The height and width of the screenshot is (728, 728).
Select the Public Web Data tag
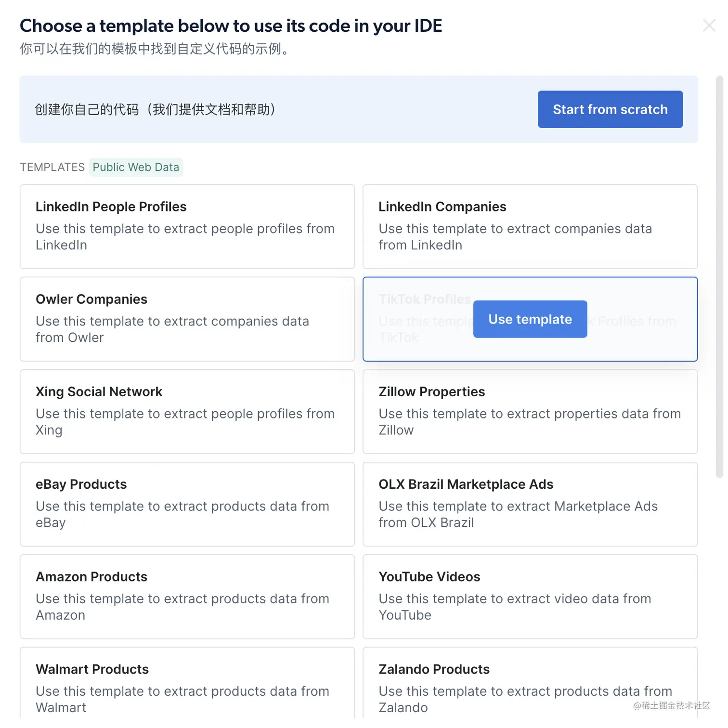pyautogui.click(x=136, y=167)
